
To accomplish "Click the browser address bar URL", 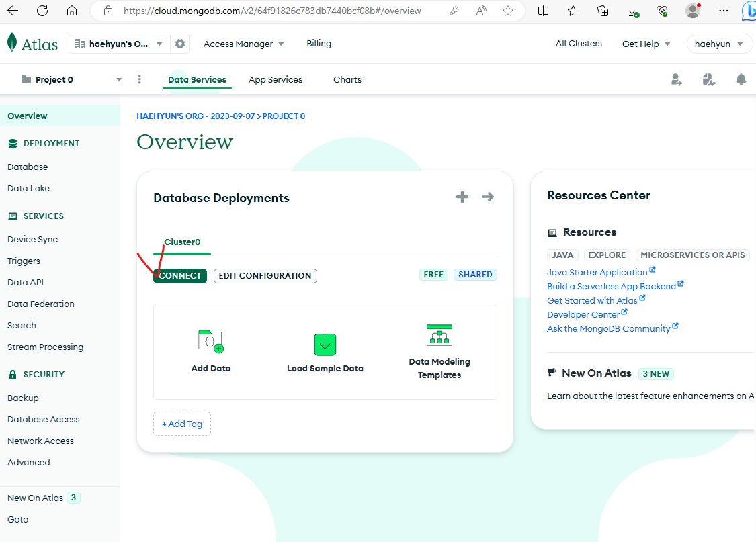I will coord(272,11).
